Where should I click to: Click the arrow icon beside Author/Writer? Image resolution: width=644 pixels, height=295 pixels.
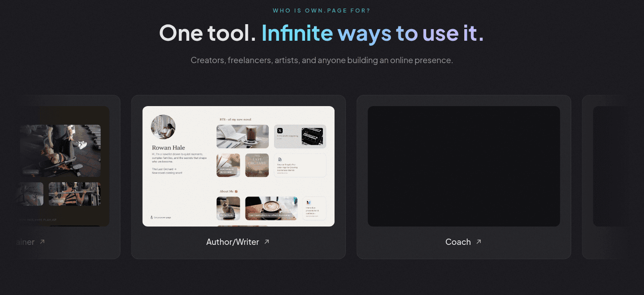click(x=267, y=242)
